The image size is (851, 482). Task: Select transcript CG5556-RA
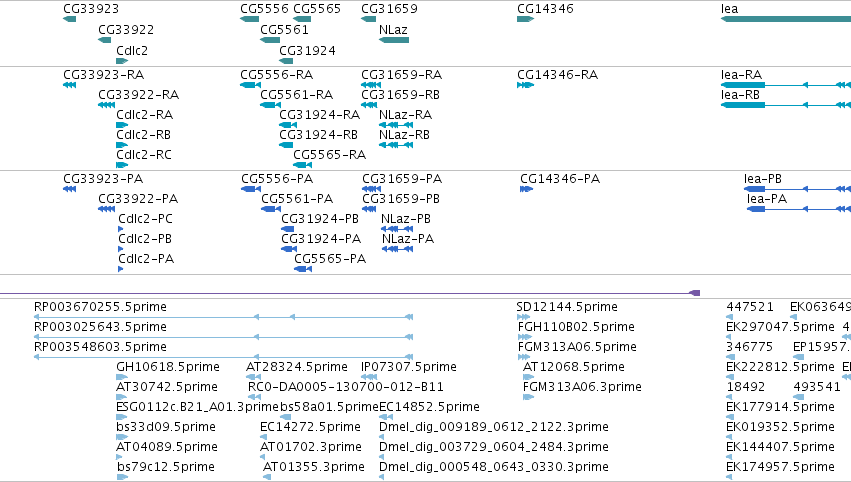277,75
